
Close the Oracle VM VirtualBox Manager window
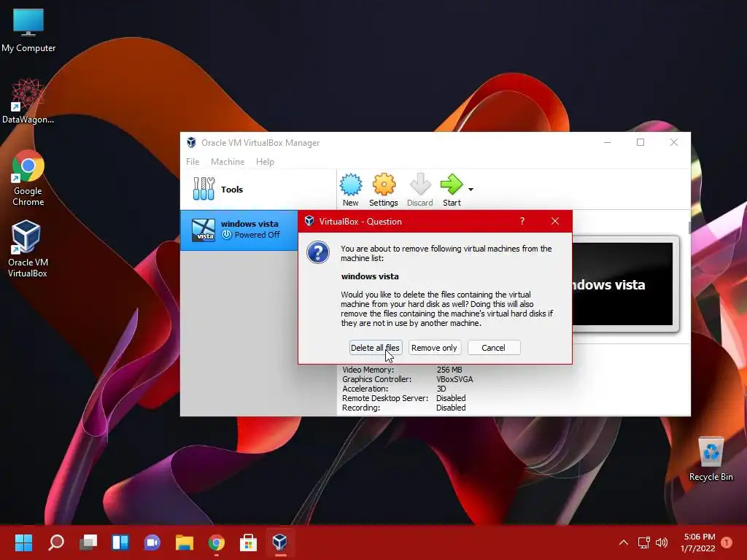[x=673, y=142]
